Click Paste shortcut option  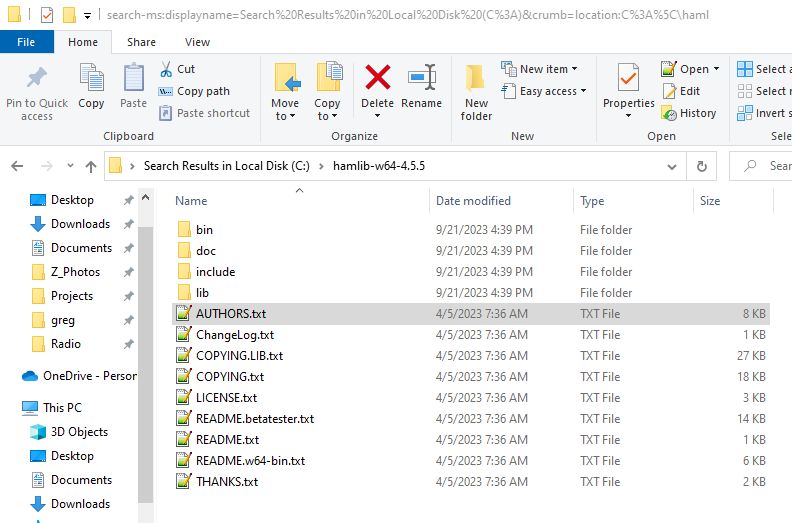tap(204, 113)
